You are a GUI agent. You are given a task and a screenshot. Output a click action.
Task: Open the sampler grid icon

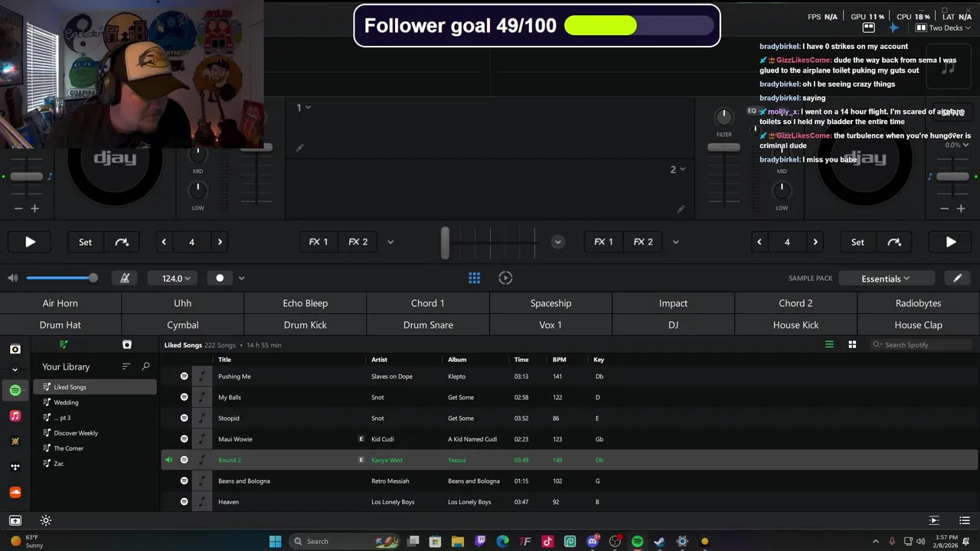click(475, 278)
